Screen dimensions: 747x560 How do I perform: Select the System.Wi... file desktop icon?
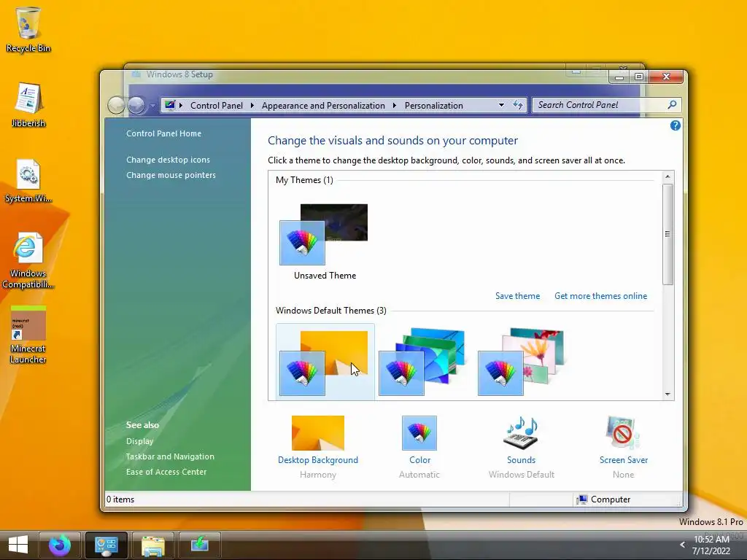pos(28,181)
